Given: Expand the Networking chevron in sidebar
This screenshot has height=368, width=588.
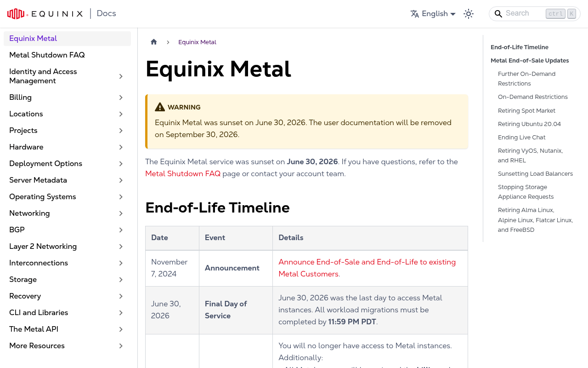Looking at the screenshot, I should [121, 213].
